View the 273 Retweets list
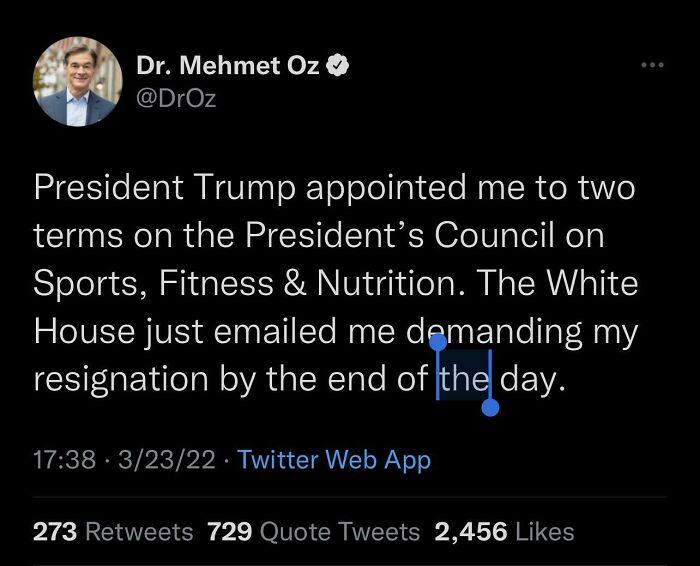Screen dimensions: 700x566 [x=113, y=531]
